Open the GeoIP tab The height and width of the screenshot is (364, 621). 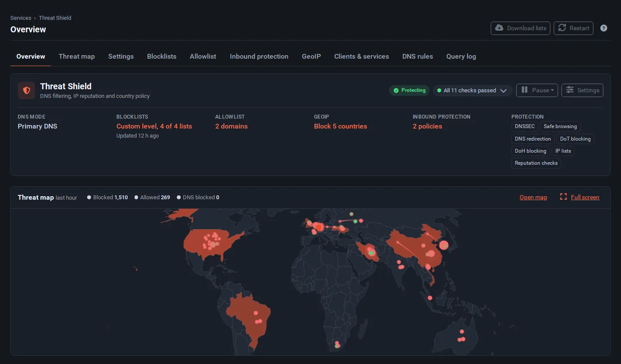311,56
